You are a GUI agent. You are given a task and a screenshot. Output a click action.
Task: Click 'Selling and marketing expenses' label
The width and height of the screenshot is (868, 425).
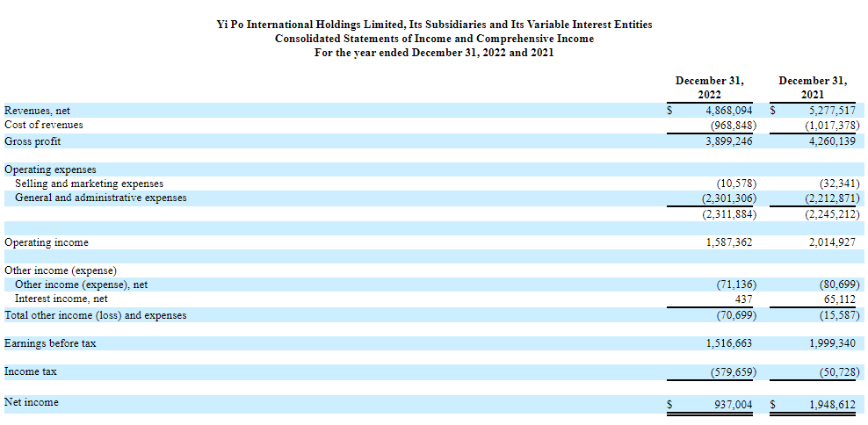pyautogui.click(x=89, y=184)
